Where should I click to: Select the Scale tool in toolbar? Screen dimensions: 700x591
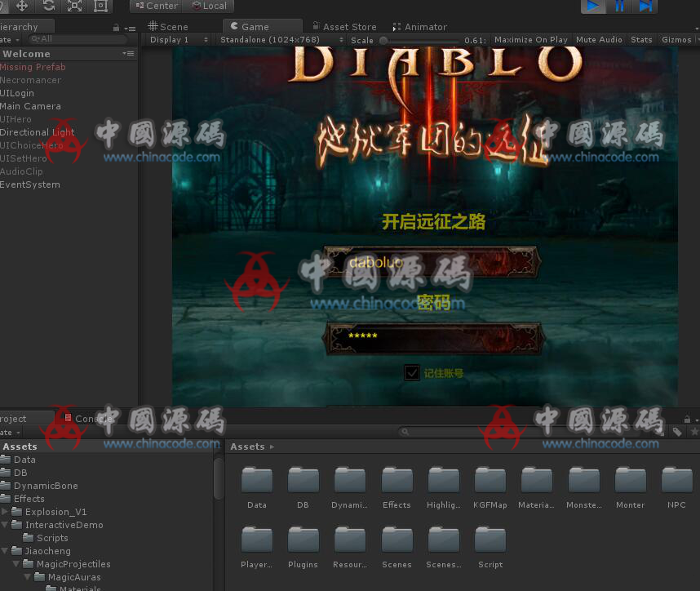pos(74,6)
